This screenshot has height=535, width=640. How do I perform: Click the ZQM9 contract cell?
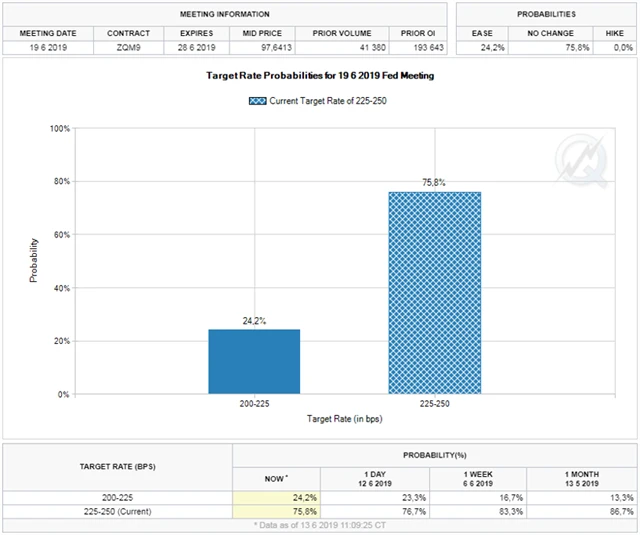128,47
